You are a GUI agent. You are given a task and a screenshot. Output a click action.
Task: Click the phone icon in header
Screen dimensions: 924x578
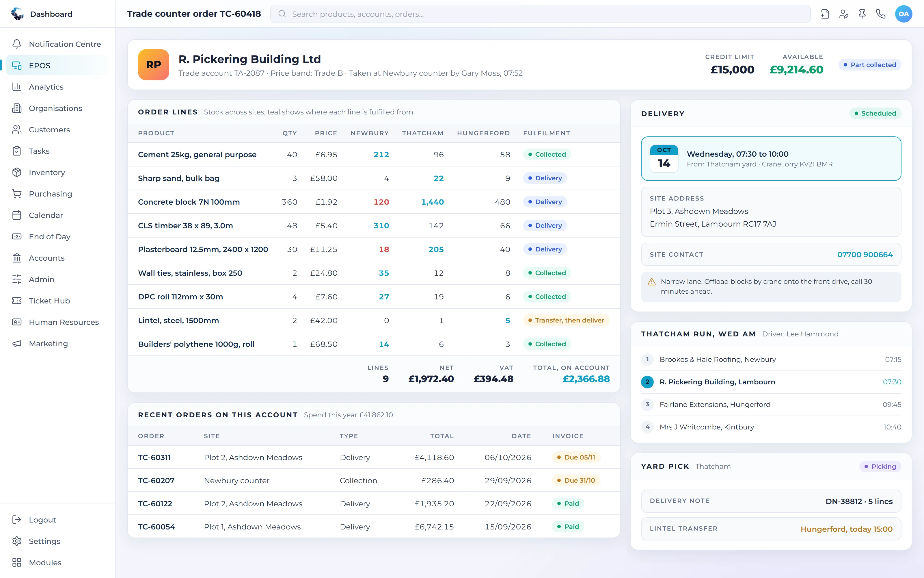point(880,14)
